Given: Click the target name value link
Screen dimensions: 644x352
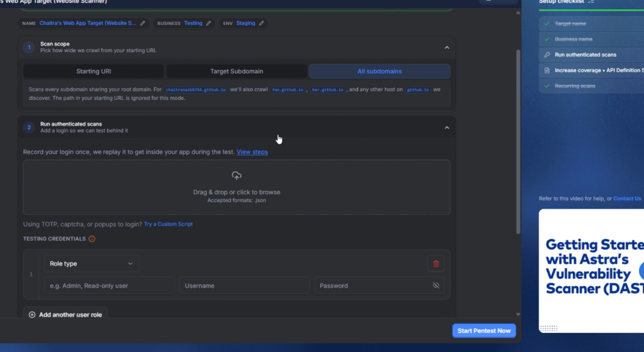Looking at the screenshot, I should pyautogui.click(x=88, y=23).
